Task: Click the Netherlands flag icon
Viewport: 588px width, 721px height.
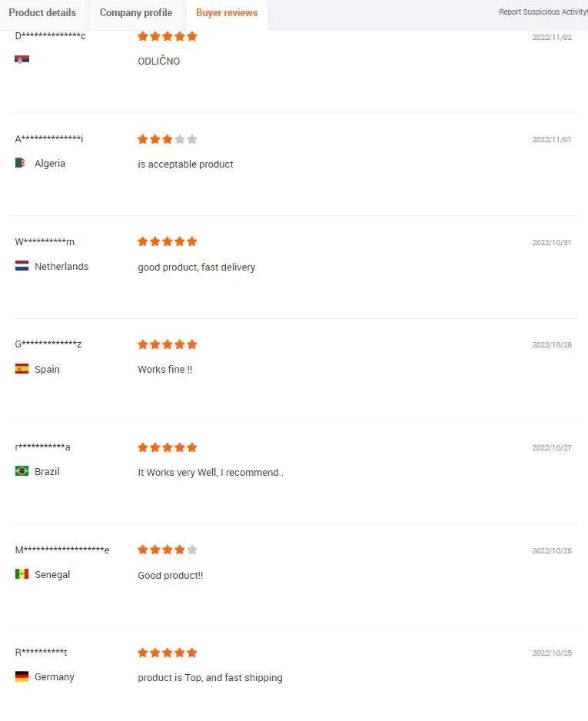Action: coord(22,267)
